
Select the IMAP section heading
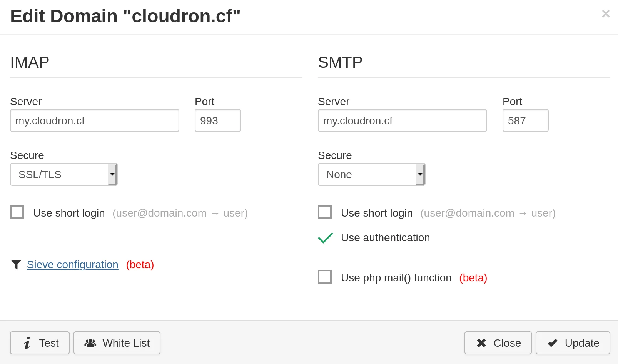pos(30,62)
